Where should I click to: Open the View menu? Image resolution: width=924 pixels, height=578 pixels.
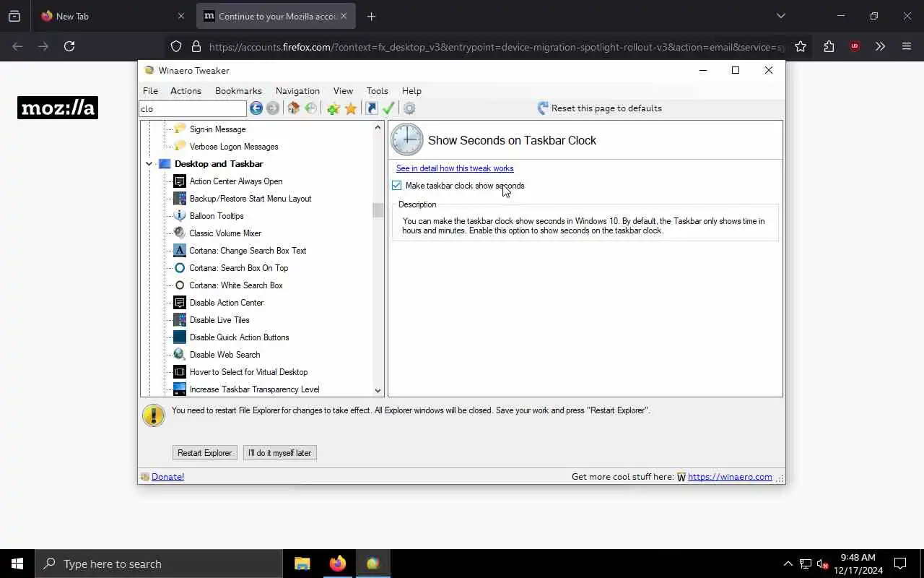click(x=343, y=91)
